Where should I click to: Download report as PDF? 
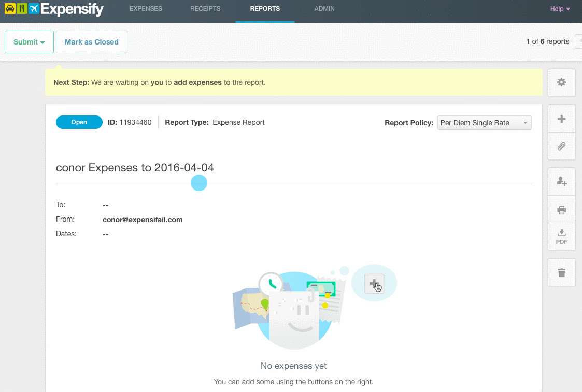pyautogui.click(x=562, y=237)
